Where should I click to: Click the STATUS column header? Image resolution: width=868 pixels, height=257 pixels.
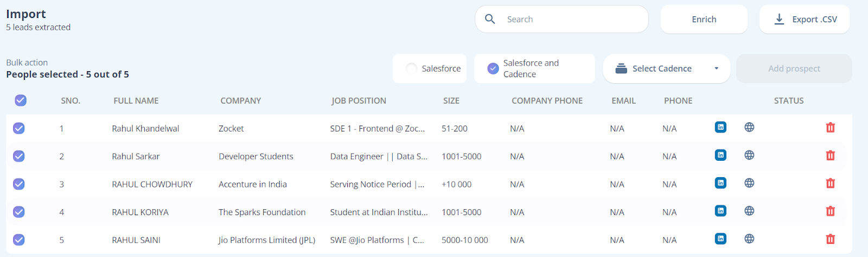789,101
